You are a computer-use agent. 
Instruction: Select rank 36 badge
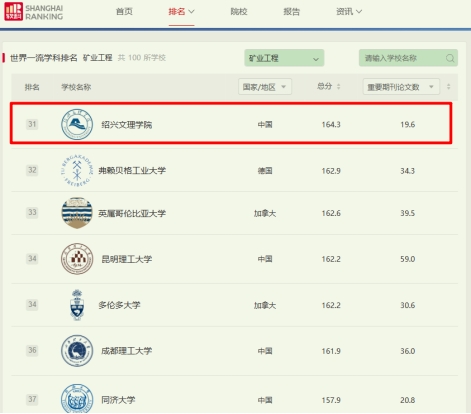click(x=32, y=350)
